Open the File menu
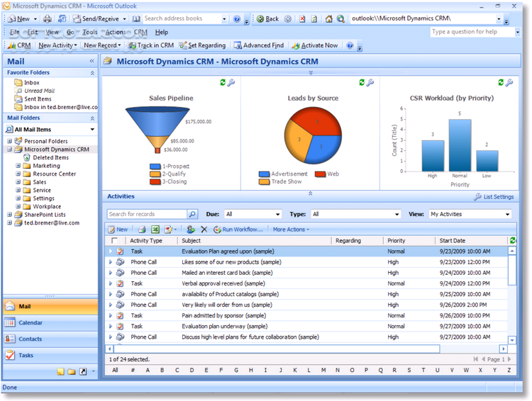532x401 pixels. coord(15,32)
